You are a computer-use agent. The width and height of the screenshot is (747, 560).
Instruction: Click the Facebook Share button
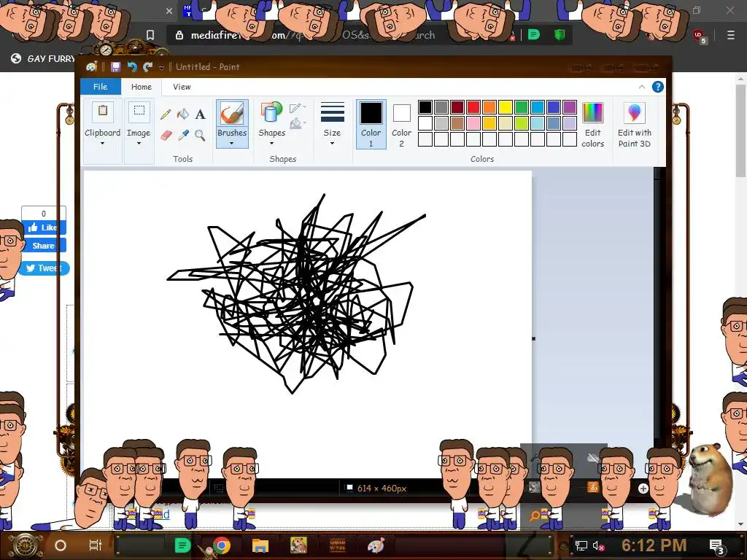43,246
